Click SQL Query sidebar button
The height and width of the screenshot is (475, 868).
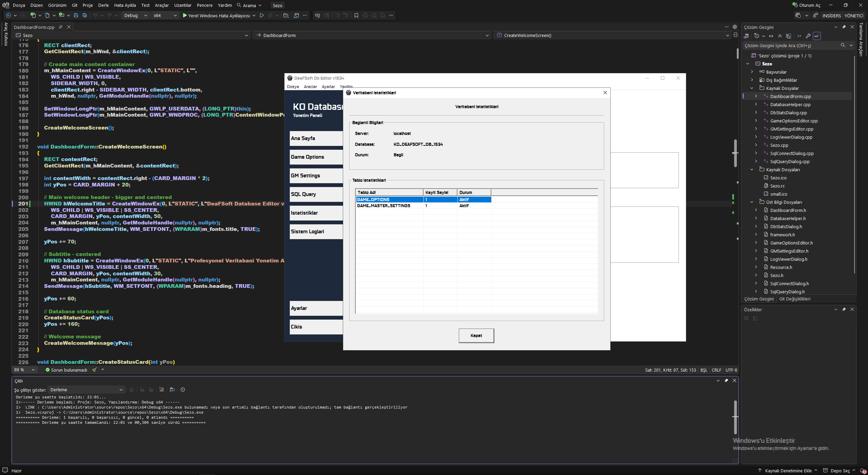316,194
